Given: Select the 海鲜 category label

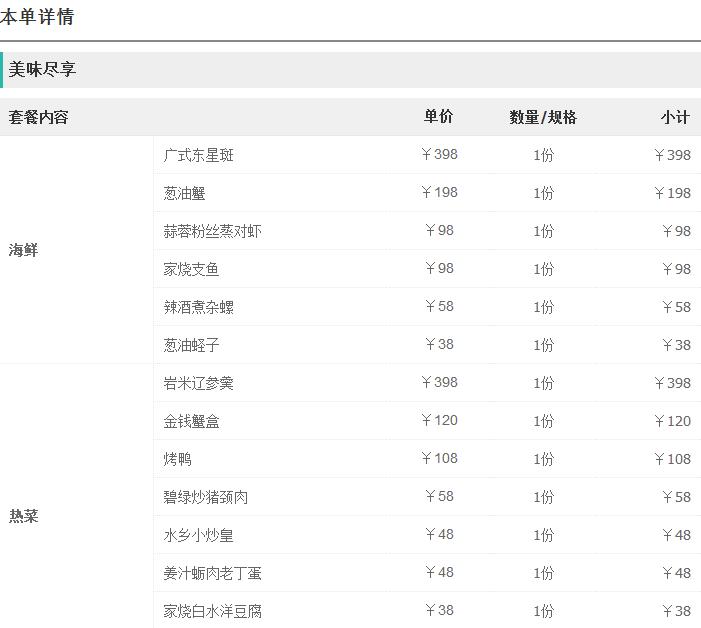Looking at the screenshot, I should pyautogui.click(x=24, y=250).
